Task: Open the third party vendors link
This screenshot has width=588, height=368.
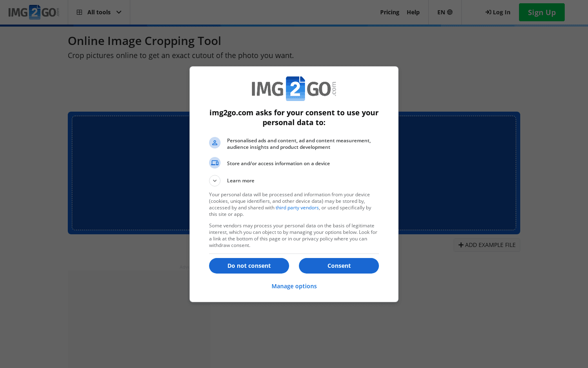Action: click(x=297, y=207)
